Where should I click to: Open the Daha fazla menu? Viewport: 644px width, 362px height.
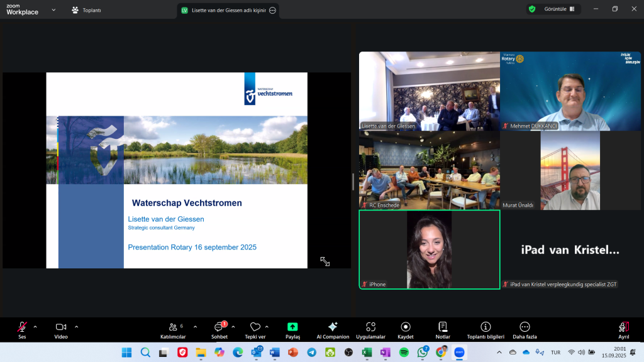click(525, 327)
